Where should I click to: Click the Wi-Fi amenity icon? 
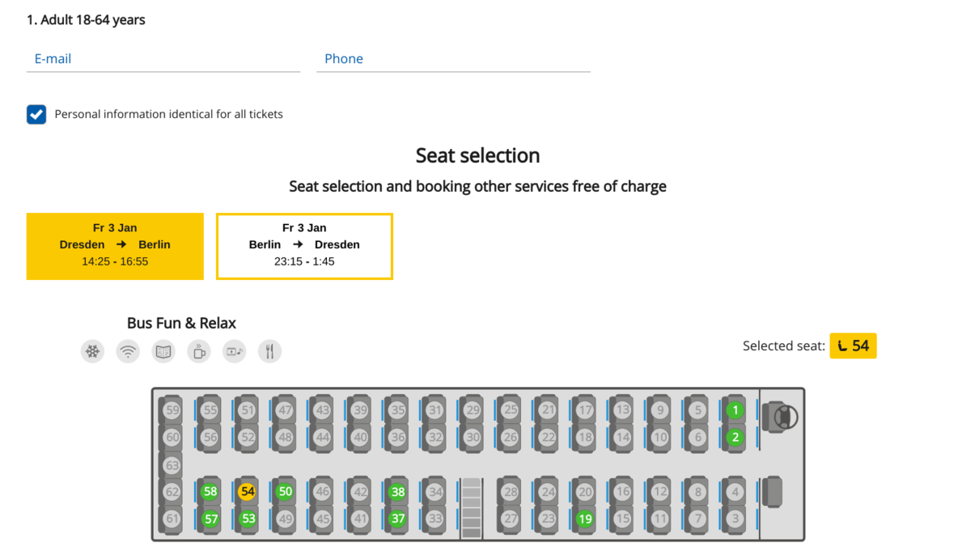128,351
